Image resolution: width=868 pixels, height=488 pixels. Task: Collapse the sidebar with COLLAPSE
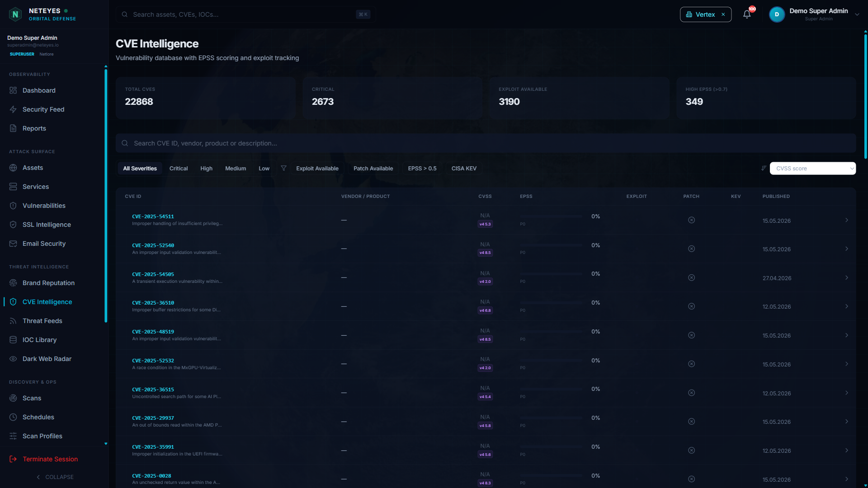(x=55, y=477)
